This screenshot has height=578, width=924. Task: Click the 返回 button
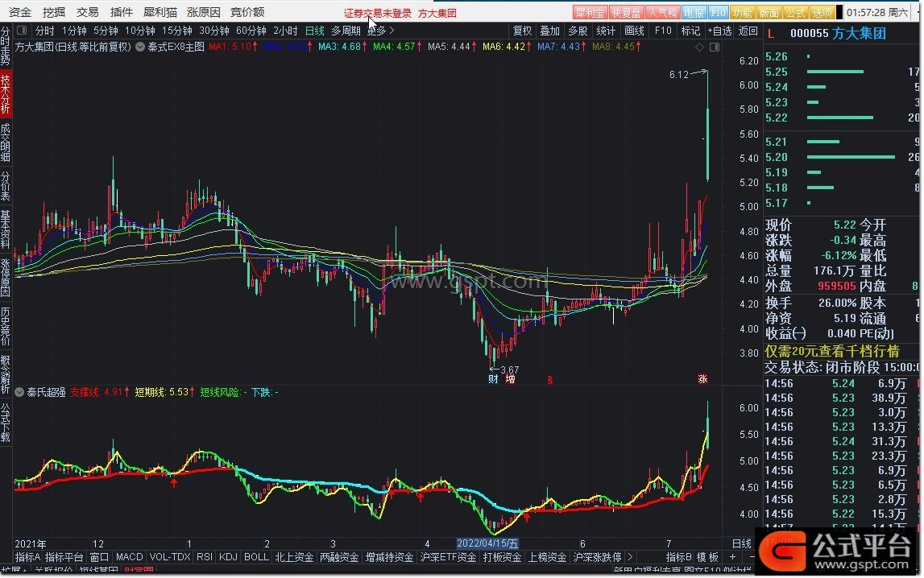tap(748, 31)
